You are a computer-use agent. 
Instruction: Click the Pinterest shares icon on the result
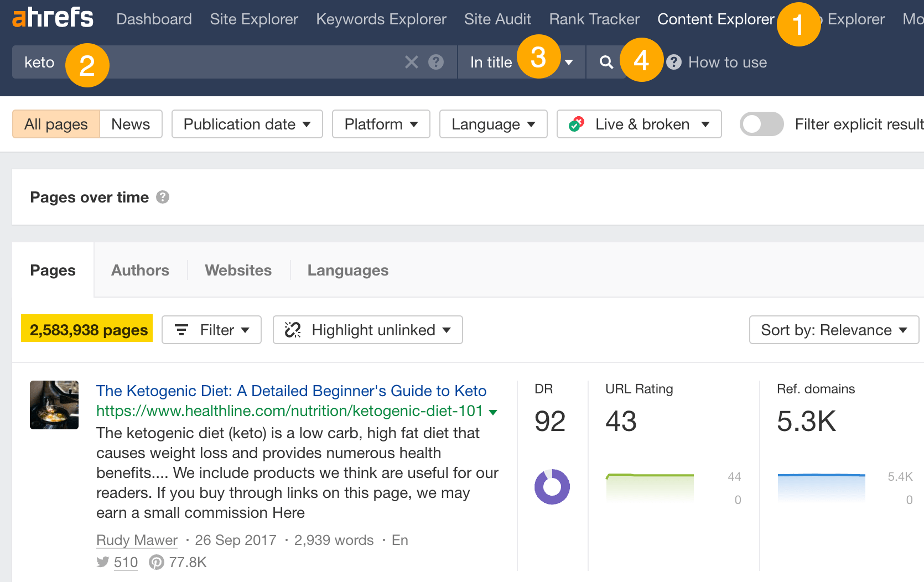(x=156, y=562)
